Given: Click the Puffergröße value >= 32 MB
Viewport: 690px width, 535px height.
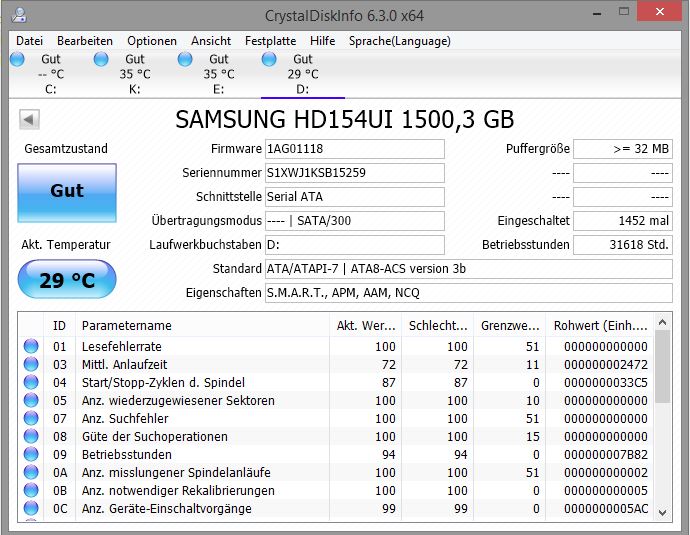Looking at the screenshot, I should click(x=623, y=149).
